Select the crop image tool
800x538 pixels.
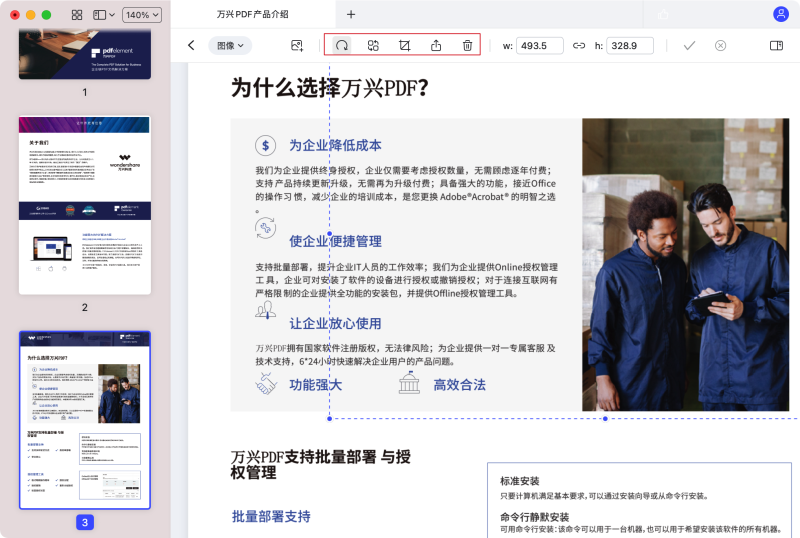pyautogui.click(x=404, y=46)
